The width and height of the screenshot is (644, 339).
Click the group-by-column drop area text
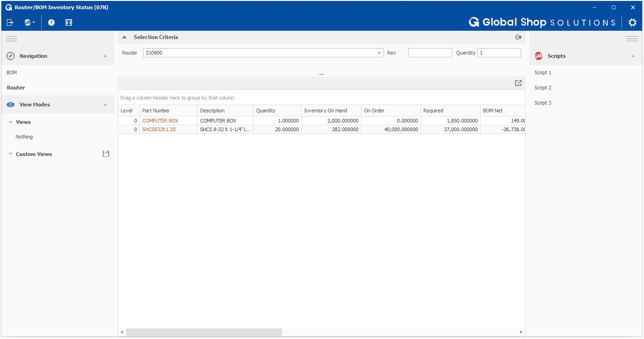[177, 98]
